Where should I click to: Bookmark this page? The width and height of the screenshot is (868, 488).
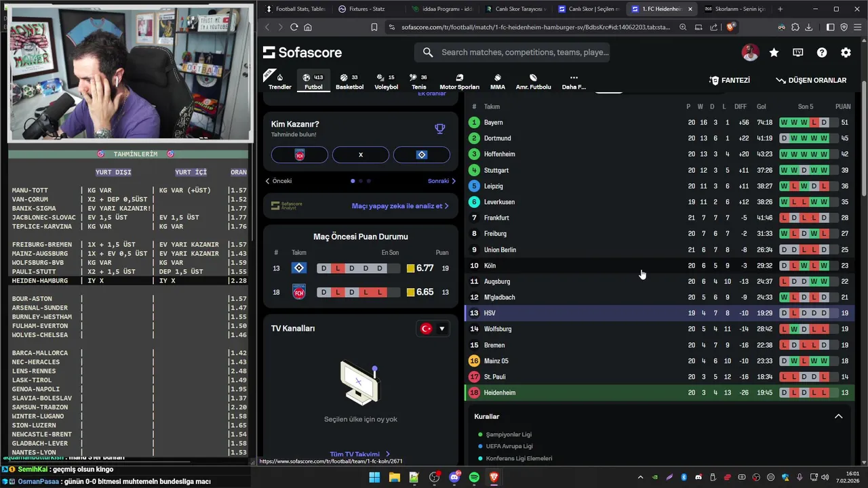(x=374, y=27)
